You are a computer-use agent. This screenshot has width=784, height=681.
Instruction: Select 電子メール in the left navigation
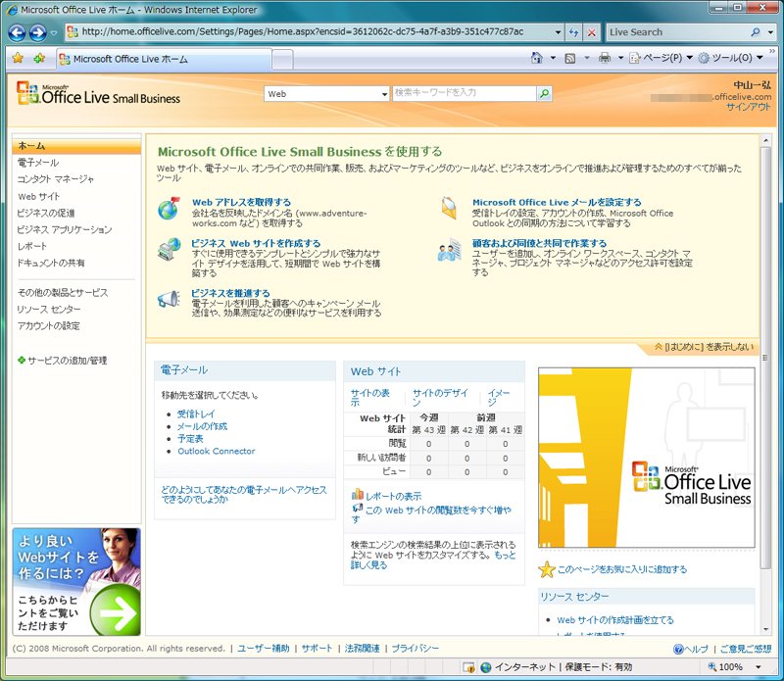[37, 163]
